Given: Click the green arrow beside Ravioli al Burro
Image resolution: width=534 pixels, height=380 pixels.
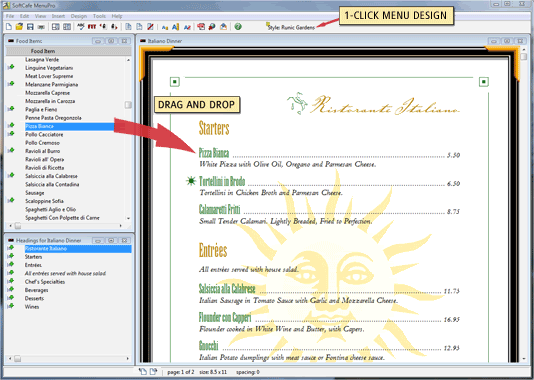Looking at the screenshot, I should (x=11, y=150).
